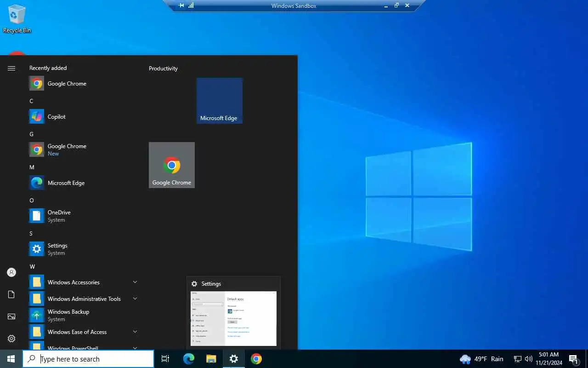Click the Microsoft Edge tile
The image size is (588, 368).
[220, 101]
